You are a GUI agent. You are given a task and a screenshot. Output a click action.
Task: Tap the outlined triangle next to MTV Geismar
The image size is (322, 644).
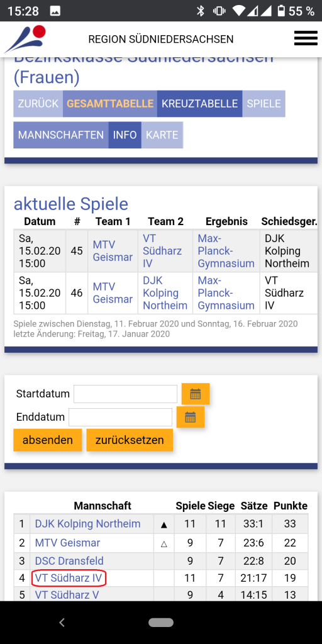point(164,543)
